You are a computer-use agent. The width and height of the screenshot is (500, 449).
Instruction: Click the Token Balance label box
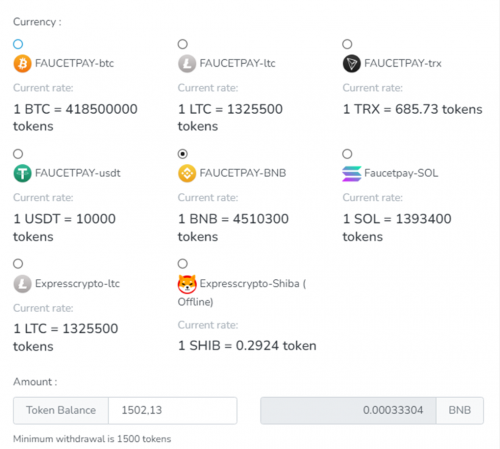61,410
